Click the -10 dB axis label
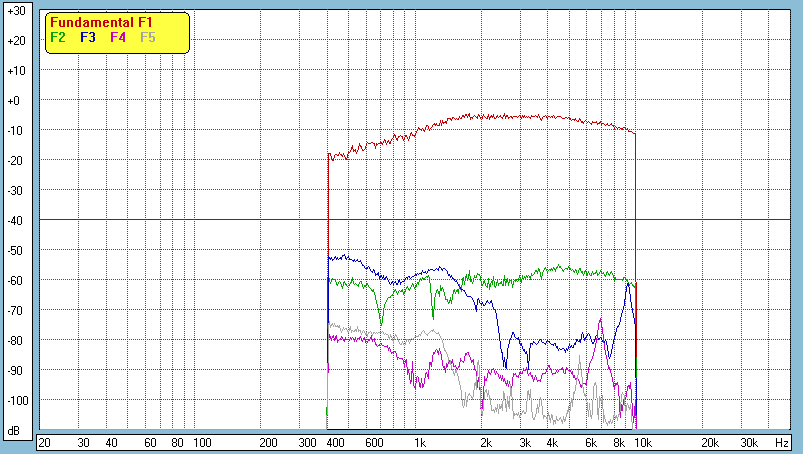This screenshot has height=454, width=803. (x=15, y=131)
